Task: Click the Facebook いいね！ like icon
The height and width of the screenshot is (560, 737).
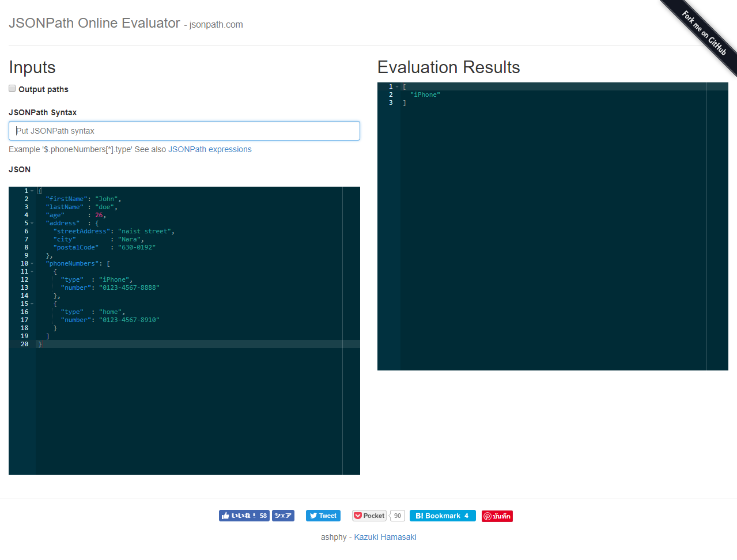Action: [x=227, y=516]
